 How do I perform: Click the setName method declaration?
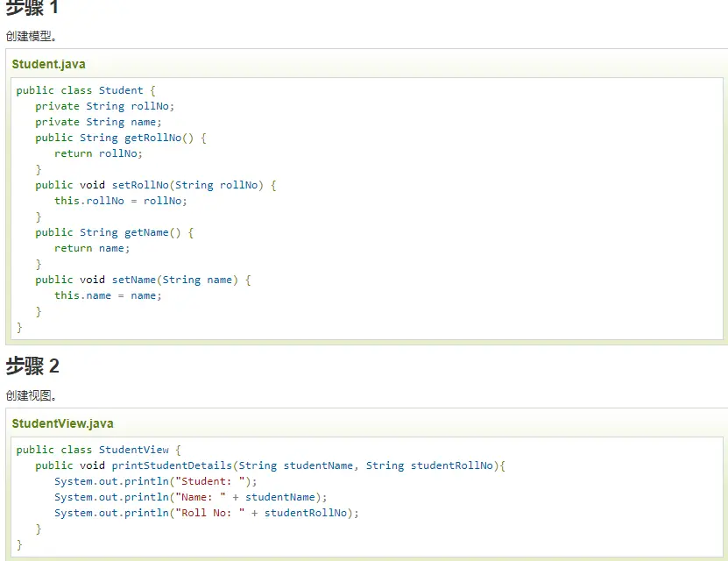coord(143,280)
